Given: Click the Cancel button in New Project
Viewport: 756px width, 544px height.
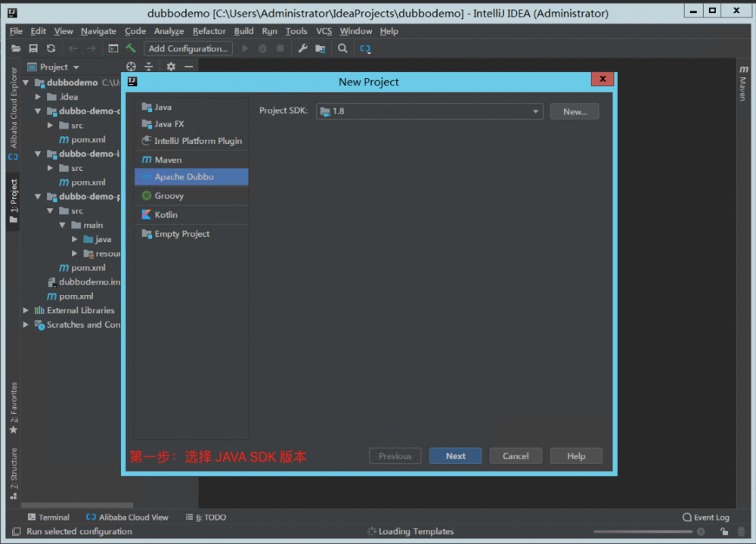Looking at the screenshot, I should (516, 455).
